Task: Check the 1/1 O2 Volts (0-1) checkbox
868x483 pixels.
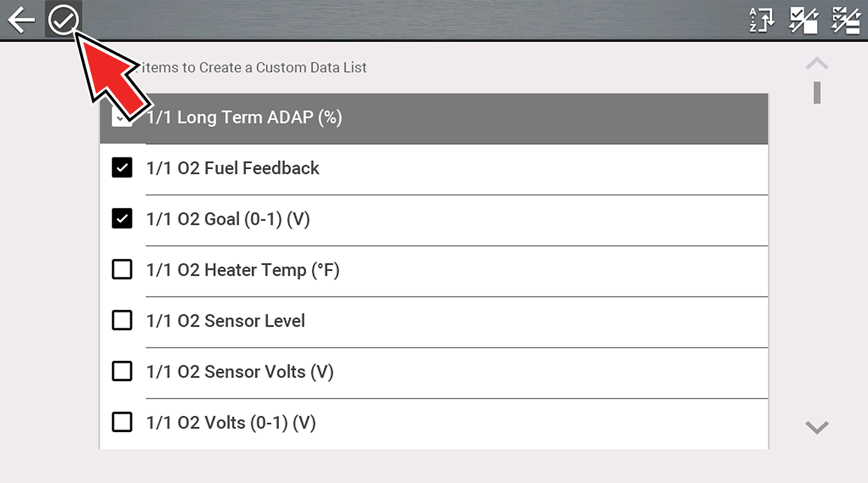Action: pyautogui.click(x=122, y=422)
